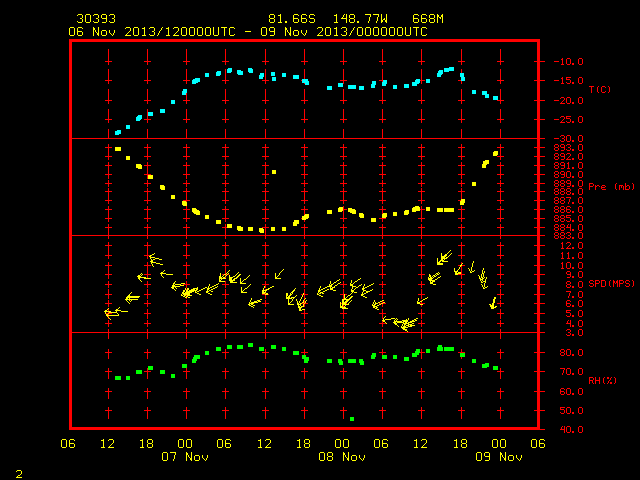Click the 07 Nov date label
Viewport: 640px width, 480px height.
click(185, 457)
